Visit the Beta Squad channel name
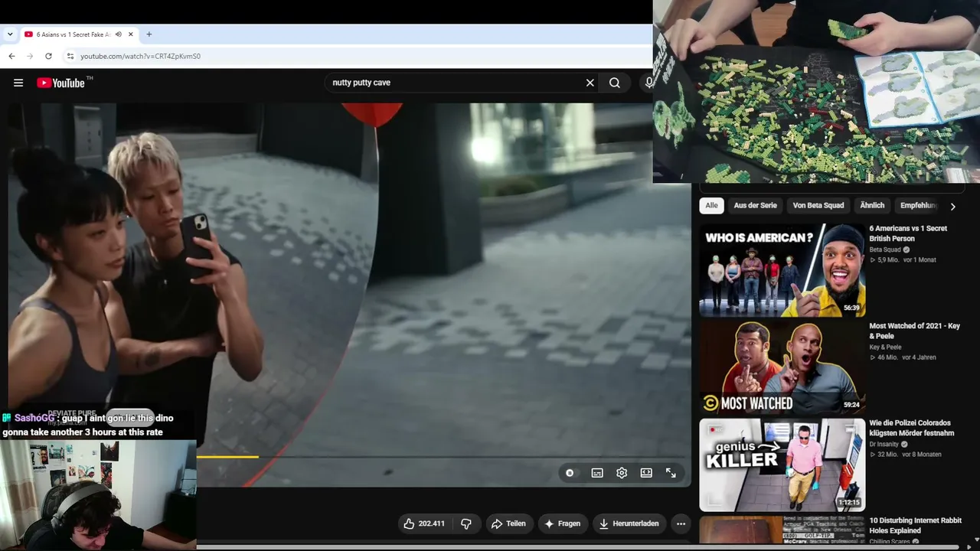 884,249
